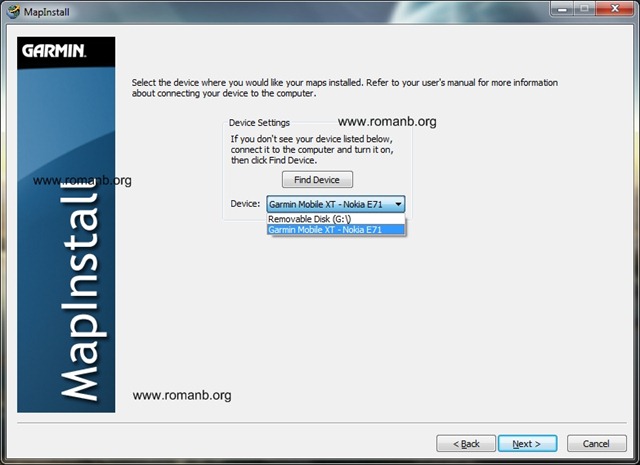The width and height of the screenshot is (640, 465).
Task: Click the disabled maximize button
Action: point(585,9)
